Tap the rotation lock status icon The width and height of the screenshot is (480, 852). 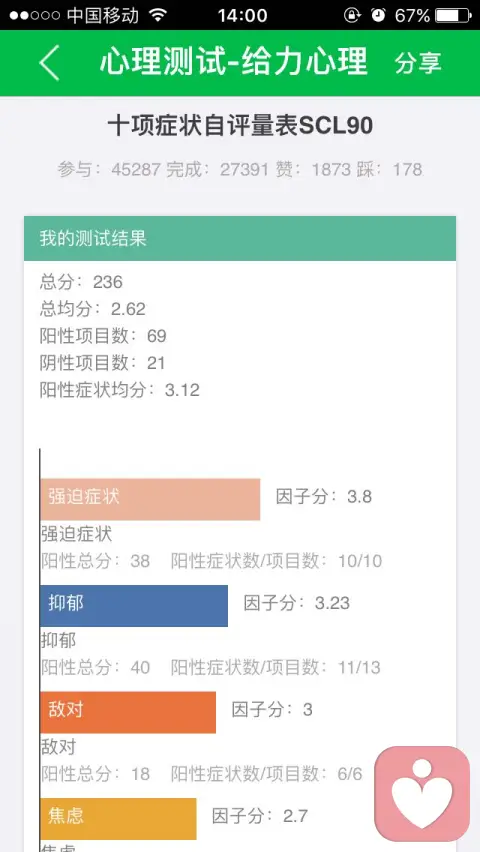(352, 15)
